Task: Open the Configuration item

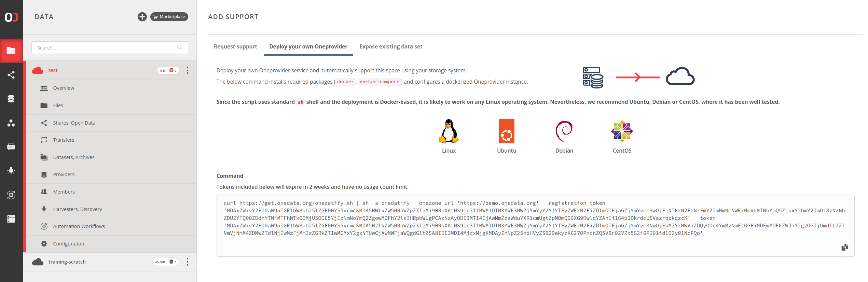Action: tap(111, 244)
